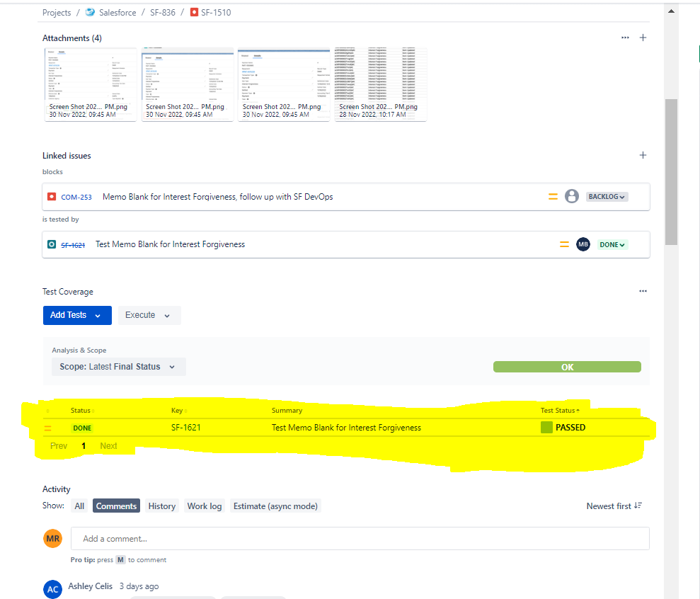Click the MB avatar on SF-1621 row
Screen dimensions: 700x599
(x=583, y=244)
